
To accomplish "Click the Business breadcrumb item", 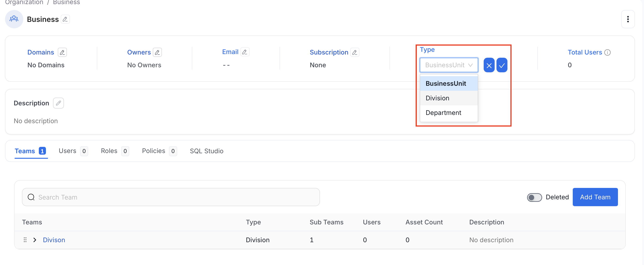I will [66, 2].
